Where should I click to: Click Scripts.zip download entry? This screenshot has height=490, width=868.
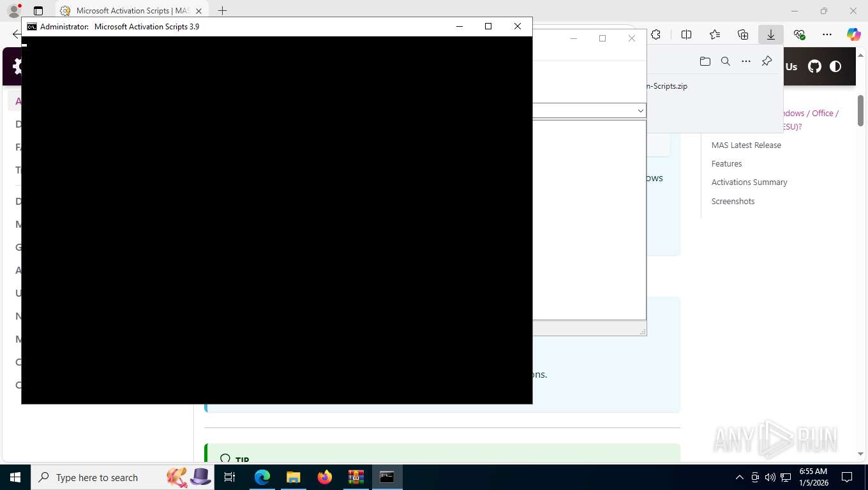coord(667,86)
